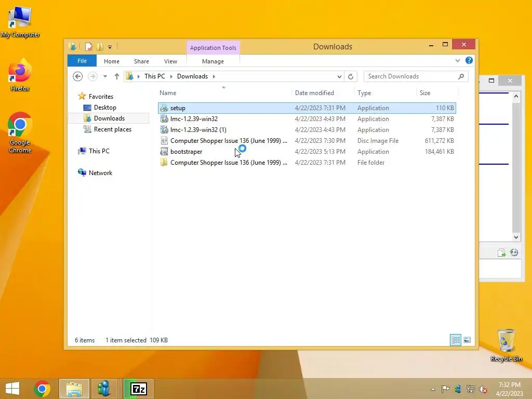Open Recent places in navigation pane
Image resolution: width=532 pixels, height=399 pixels.
[112, 129]
